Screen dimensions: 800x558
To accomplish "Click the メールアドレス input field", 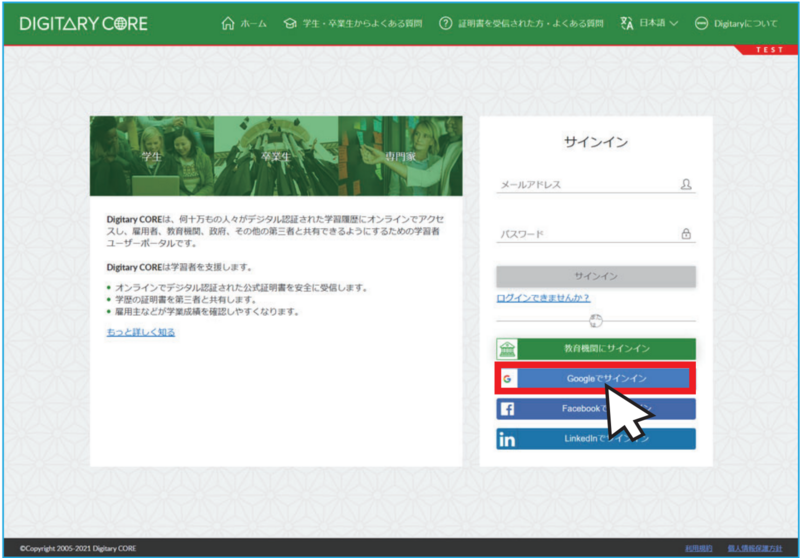I will click(586, 184).
